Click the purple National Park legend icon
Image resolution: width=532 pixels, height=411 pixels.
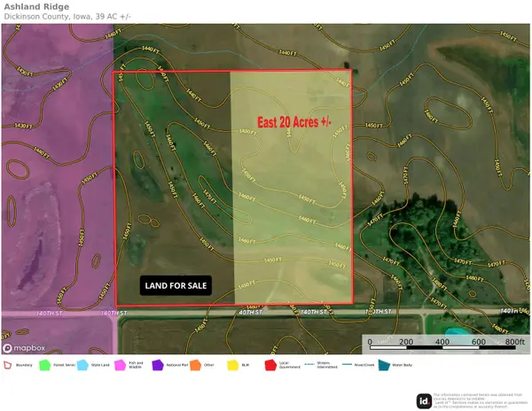pos(157,364)
